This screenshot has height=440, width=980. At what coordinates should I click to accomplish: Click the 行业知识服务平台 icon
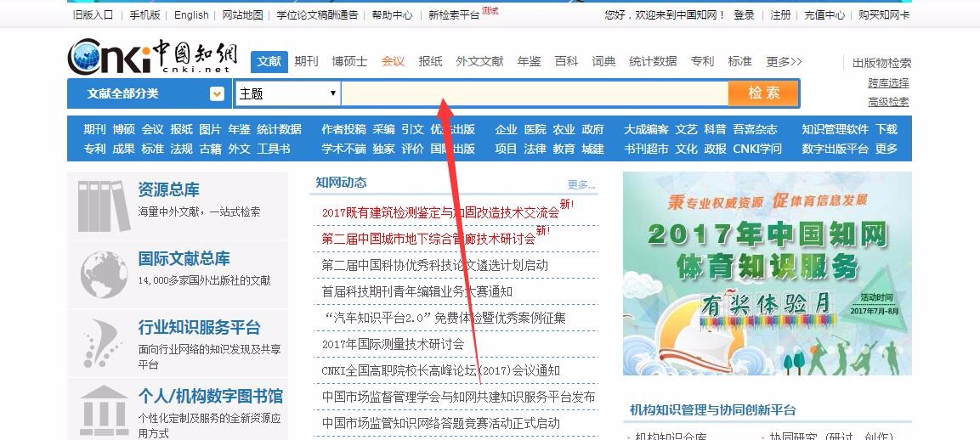(104, 342)
